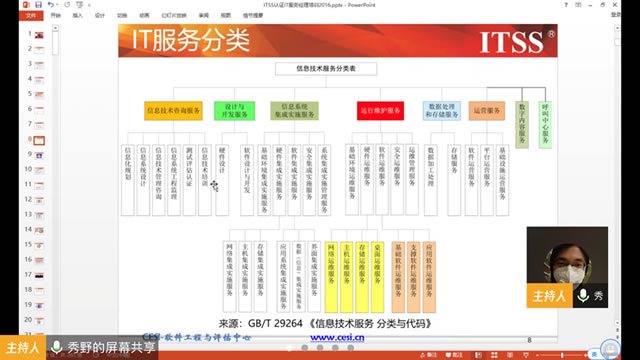Select slide 2 thumbnail
The width and height of the screenshot is (640, 360).
pos(39,50)
